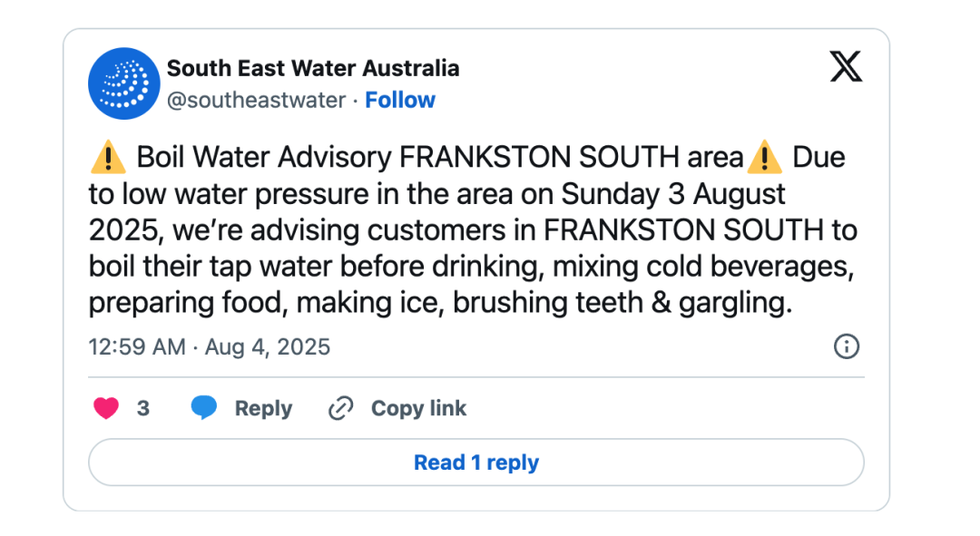Click the chain link copy icon
The width and height of the screenshot is (980, 536).
(340, 408)
